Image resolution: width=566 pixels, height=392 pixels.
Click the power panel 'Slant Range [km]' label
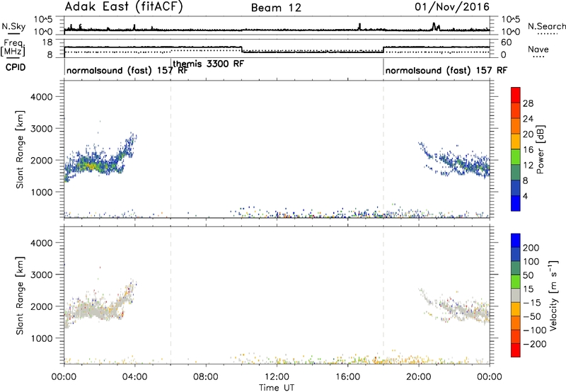pyautogui.click(x=20, y=149)
